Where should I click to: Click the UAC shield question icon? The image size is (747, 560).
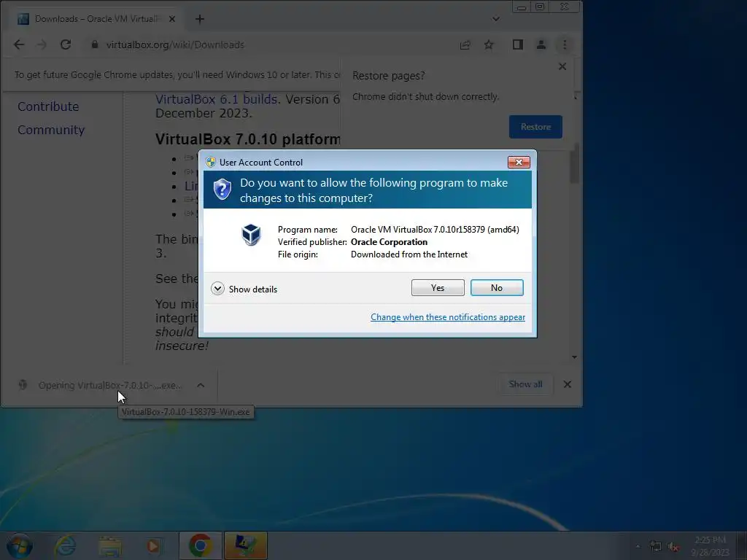pyautogui.click(x=222, y=190)
